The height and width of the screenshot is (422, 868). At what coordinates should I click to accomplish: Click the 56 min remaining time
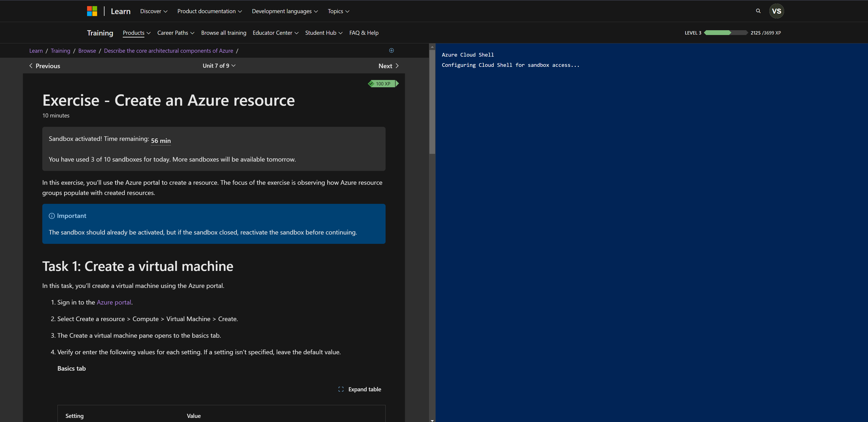(161, 141)
